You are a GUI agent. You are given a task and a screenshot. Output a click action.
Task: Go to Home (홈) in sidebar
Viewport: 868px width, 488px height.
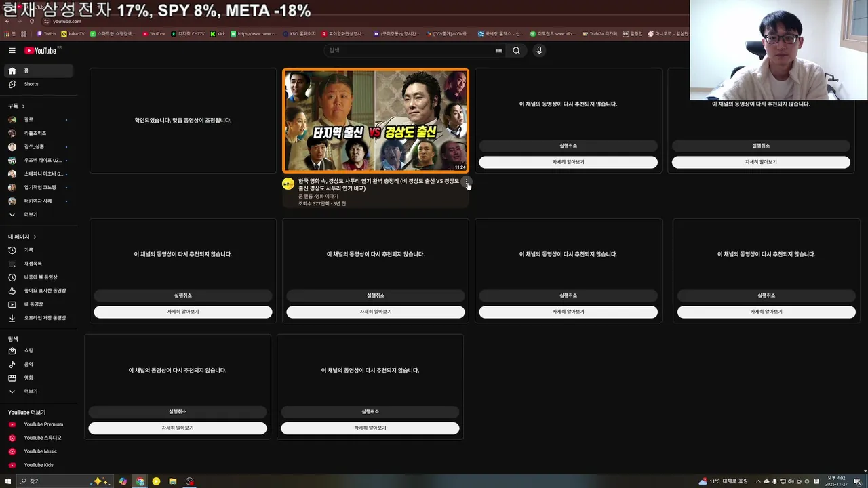[38, 70]
